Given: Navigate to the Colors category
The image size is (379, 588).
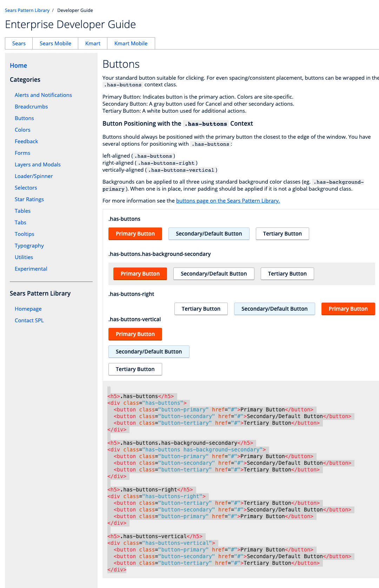Looking at the screenshot, I should click(x=22, y=130).
